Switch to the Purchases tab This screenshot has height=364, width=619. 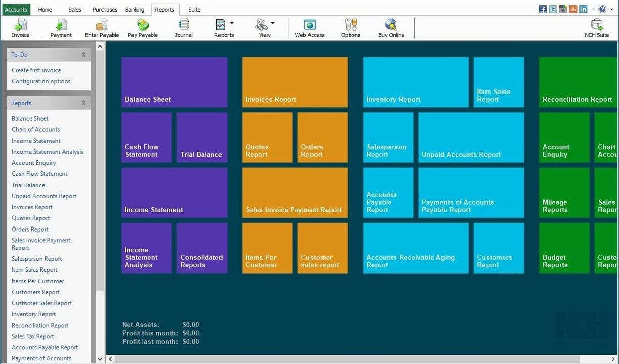pyautogui.click(x=105, y=10)
